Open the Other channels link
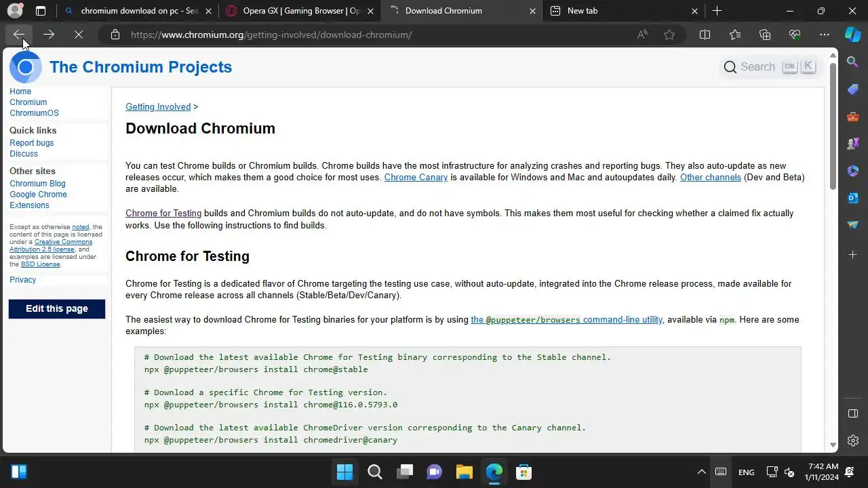The height and width of the screenshot is (488, 868). pyautogui.click(x=711, y=178)
